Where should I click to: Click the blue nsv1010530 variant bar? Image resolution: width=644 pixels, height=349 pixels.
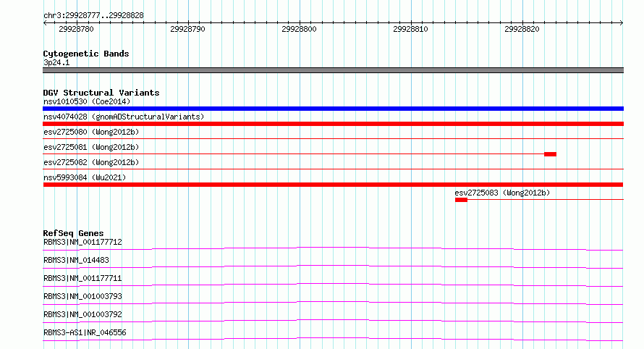point(333,109)
